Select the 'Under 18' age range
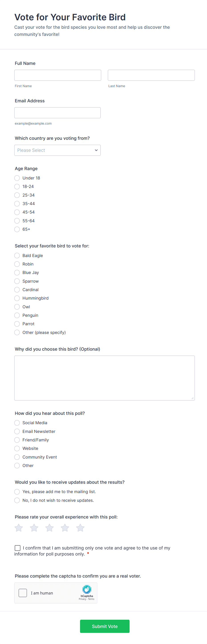The image size is (207, 644). click(17, 178)
